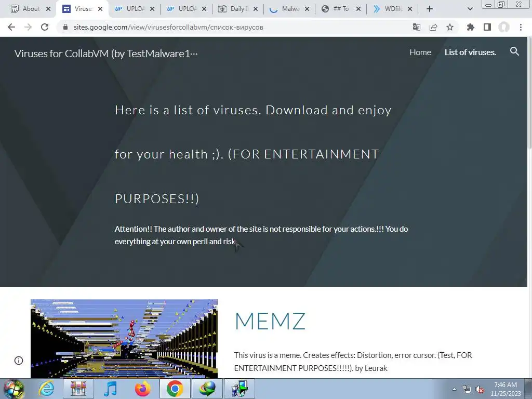The height and width of the screenshot is (399, 532).
Task: Launch Internet Explorer from taskbar
Action: click(x=46, y=389)
